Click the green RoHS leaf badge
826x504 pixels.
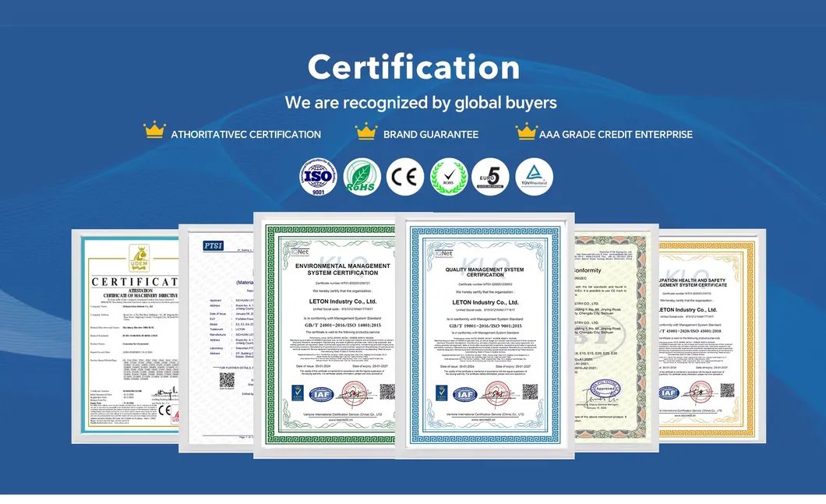(x=362, y=177)
